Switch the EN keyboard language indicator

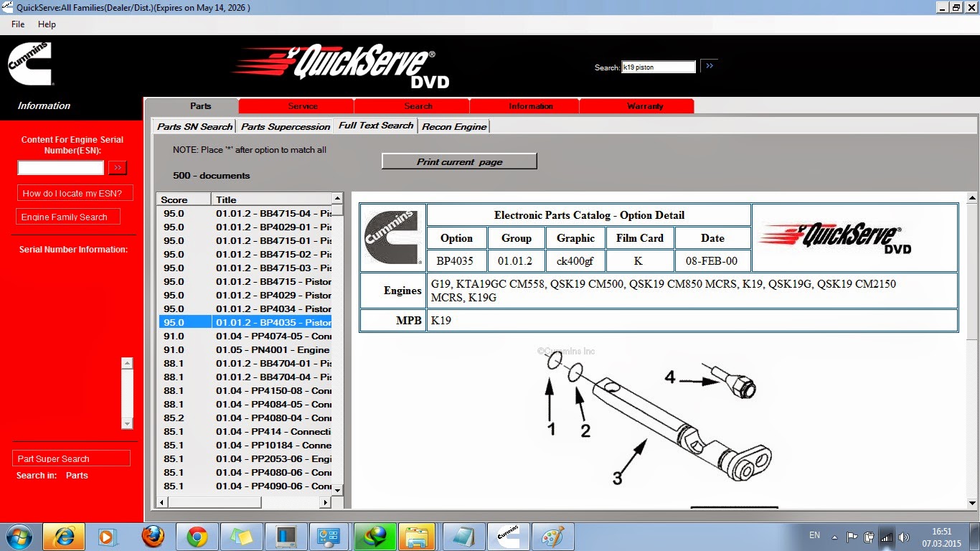[815, 536]
